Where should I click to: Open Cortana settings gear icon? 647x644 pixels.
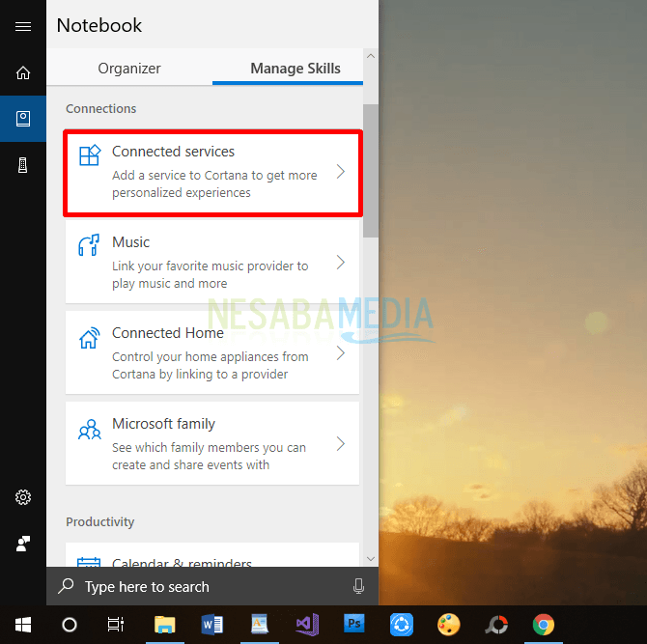(x=23, y=497)
